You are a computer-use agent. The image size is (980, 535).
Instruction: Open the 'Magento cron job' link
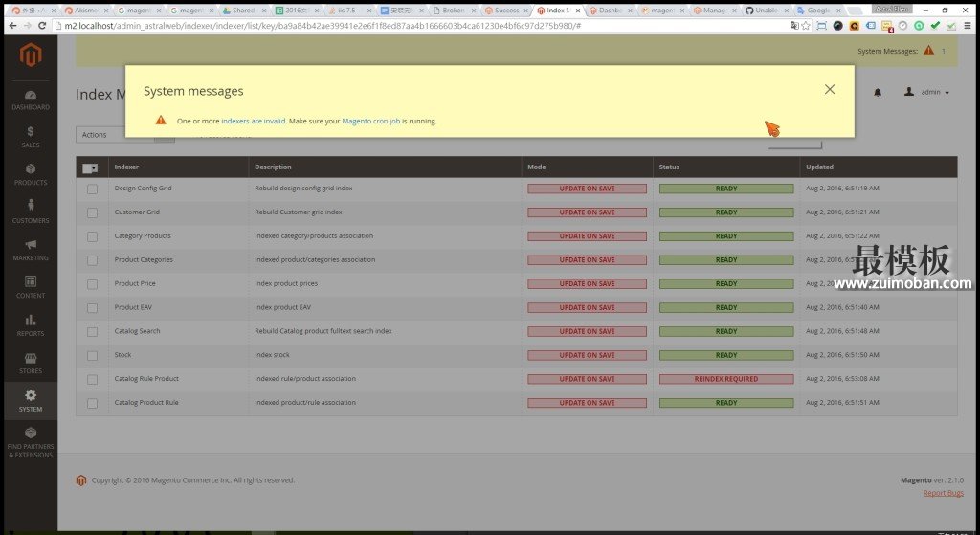tap(370, 122)
